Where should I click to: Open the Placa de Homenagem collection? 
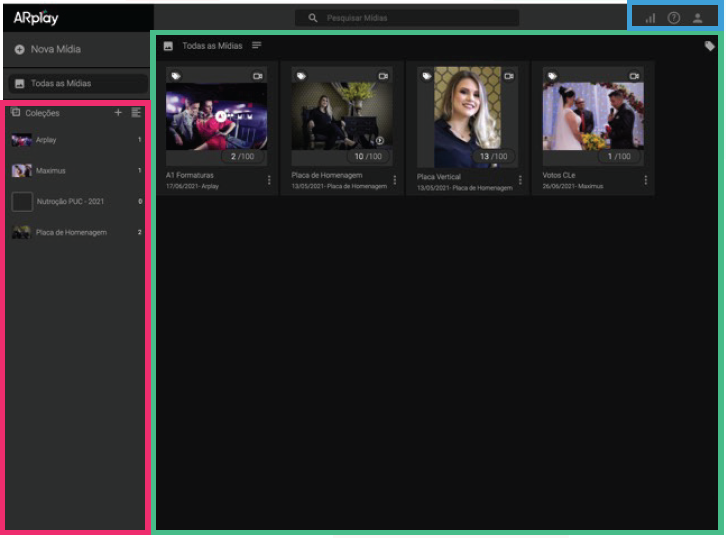(76, 232)
